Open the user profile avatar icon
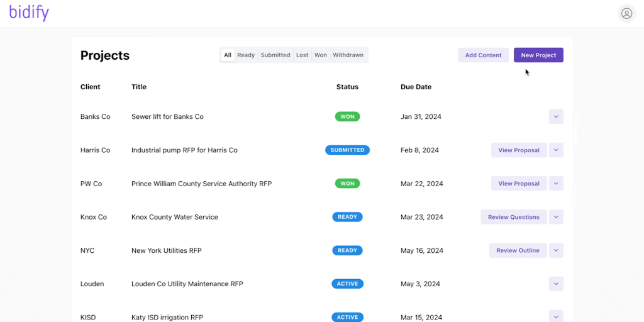The image size is (644, 322). coord(626,13)
